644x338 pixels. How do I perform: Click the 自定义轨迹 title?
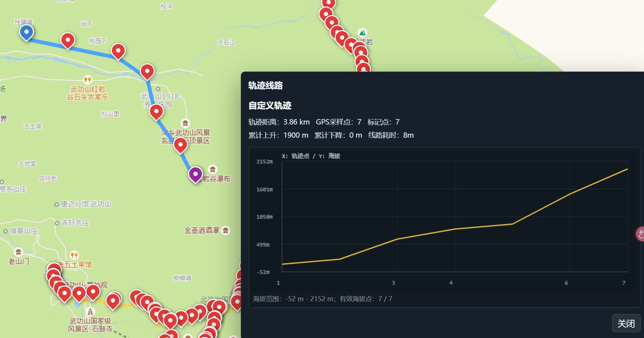(x=270, y=106)
